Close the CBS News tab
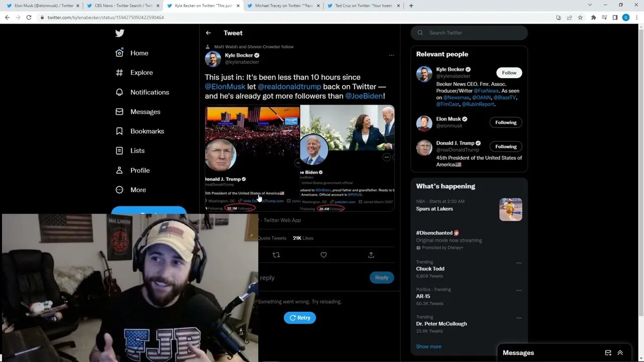The height and width of the screenshot is (362, 644). [x=158, y=6]
